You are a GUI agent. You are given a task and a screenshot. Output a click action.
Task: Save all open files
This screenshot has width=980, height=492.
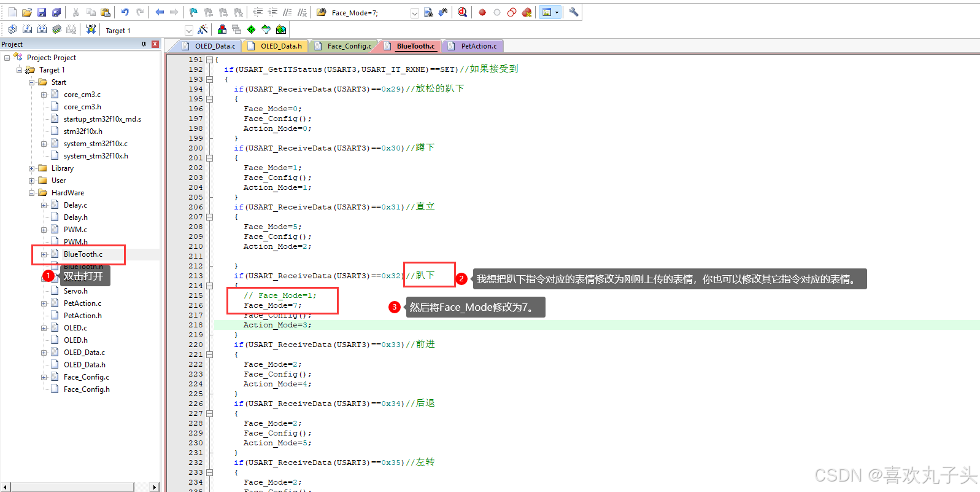pos(56,12)
